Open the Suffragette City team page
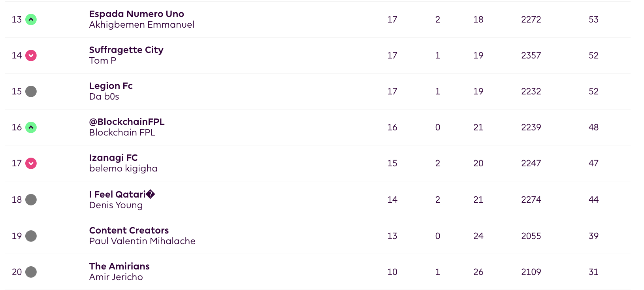The height and width of the screenshot is (290, 644). click(126, 50)
